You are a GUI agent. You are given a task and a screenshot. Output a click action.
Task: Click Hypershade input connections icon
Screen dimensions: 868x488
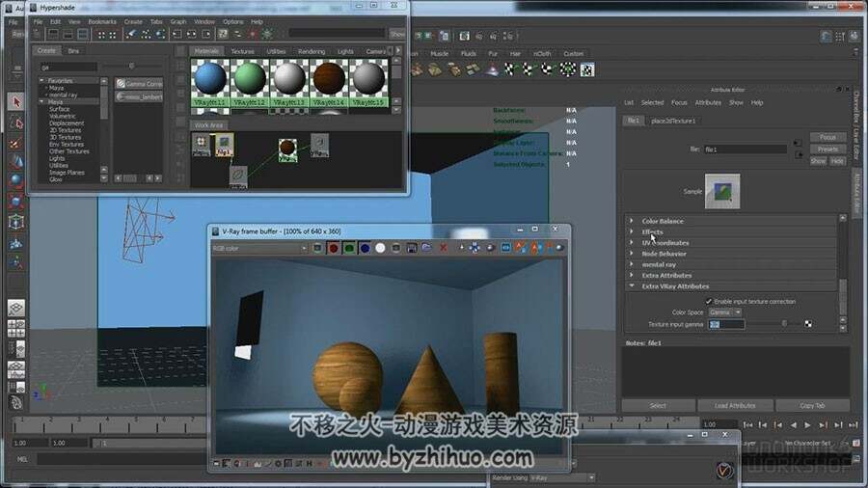click(177, 35)
